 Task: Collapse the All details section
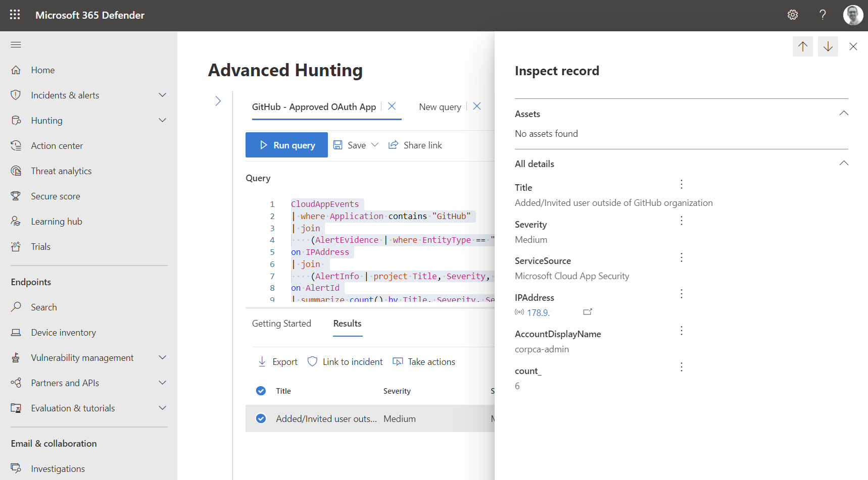click(844, 163)
